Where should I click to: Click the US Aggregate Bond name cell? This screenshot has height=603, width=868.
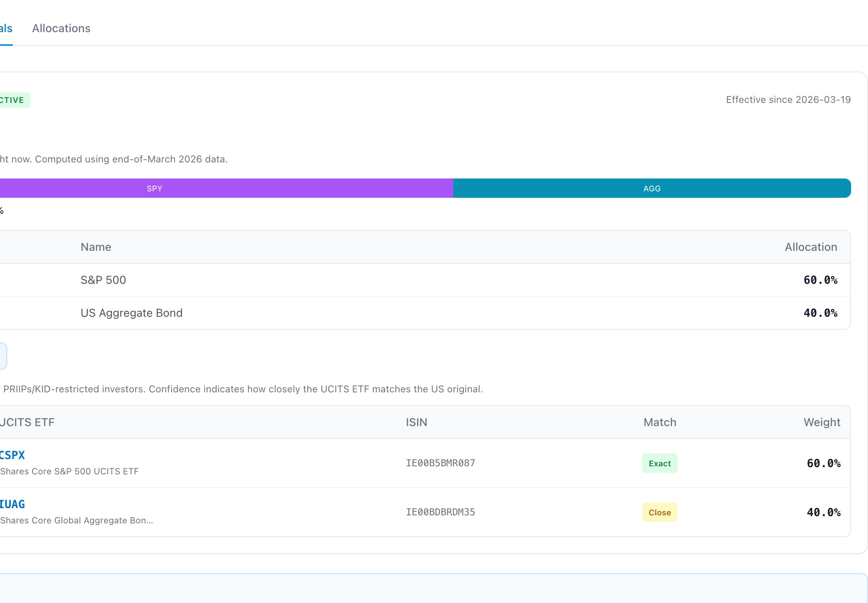tap(131, 313)
